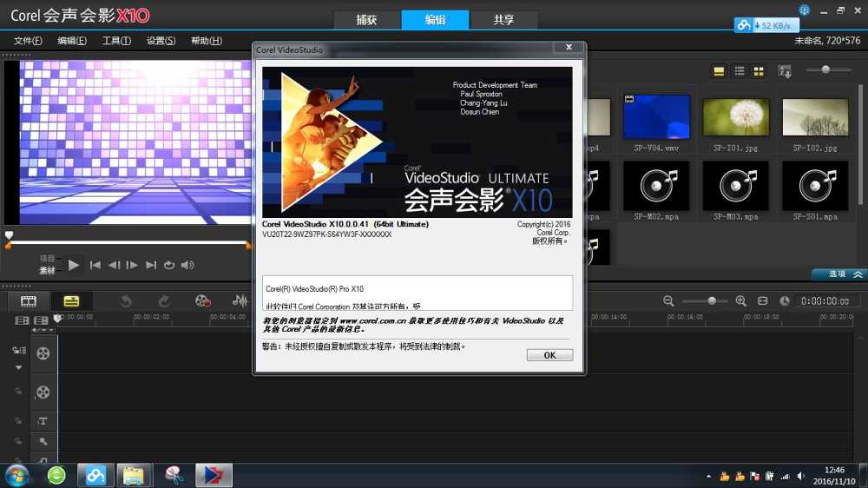Select the SP-I02.jpg trees thumbnail
868x488 pixels.
(815, 117)
